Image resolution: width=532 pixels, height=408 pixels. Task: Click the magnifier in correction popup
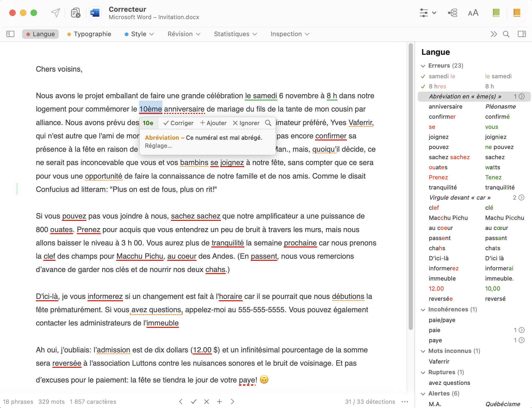pos(268,123)
